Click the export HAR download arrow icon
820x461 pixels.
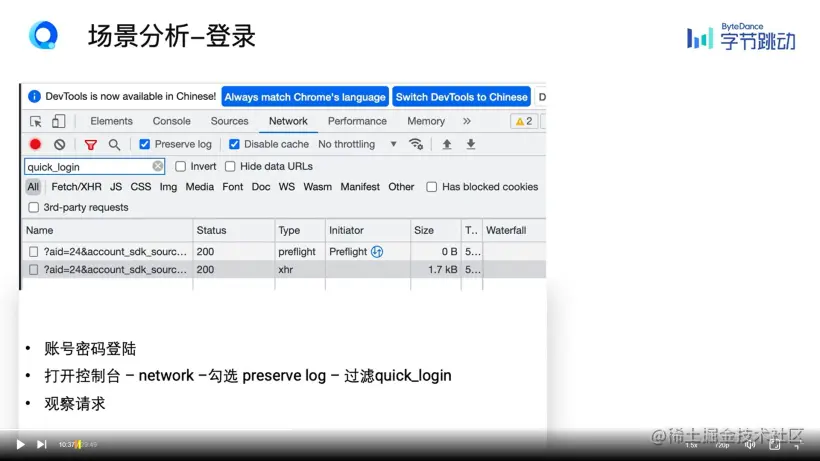(471, 144)
